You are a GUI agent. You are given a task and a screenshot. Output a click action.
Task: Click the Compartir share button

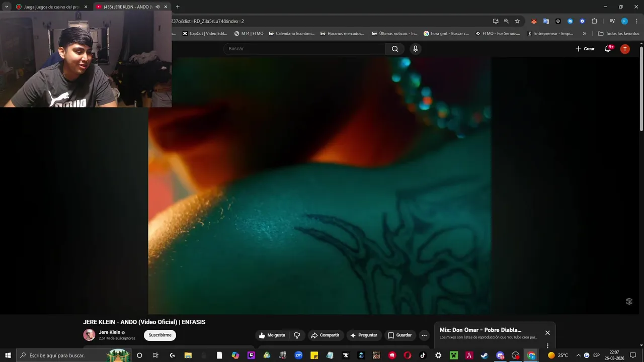325,335
